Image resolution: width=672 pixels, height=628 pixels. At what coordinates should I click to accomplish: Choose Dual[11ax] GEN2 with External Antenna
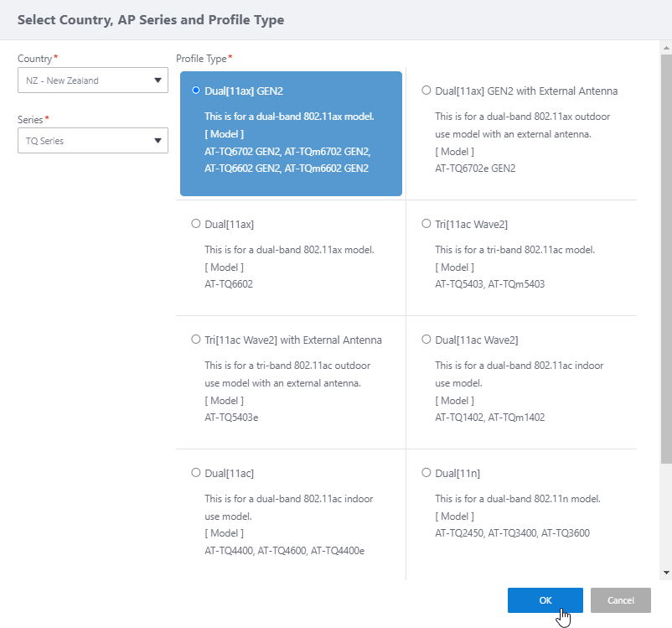point(426,91)
